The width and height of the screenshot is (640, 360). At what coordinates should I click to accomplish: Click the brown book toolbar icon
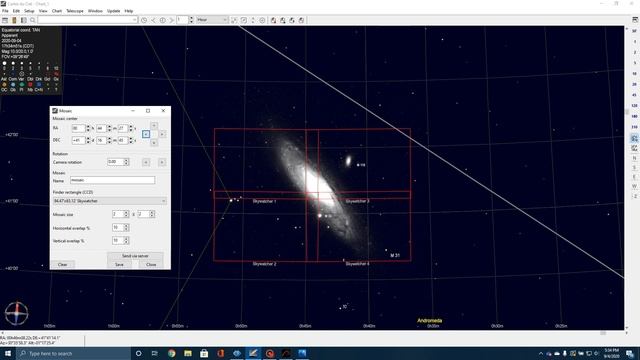[x=14, y=20]
